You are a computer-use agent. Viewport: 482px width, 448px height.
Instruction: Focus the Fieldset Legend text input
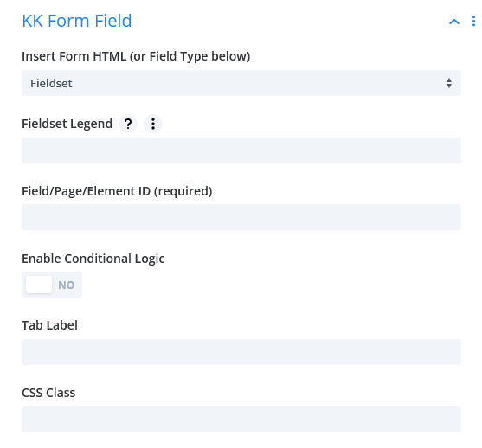click(241, 150)
